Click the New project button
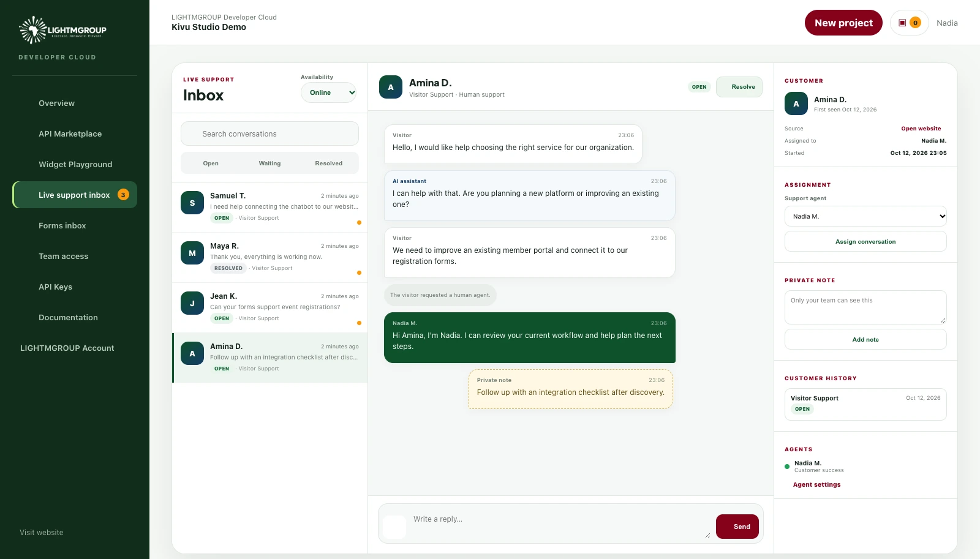 [x=843, y=23]
